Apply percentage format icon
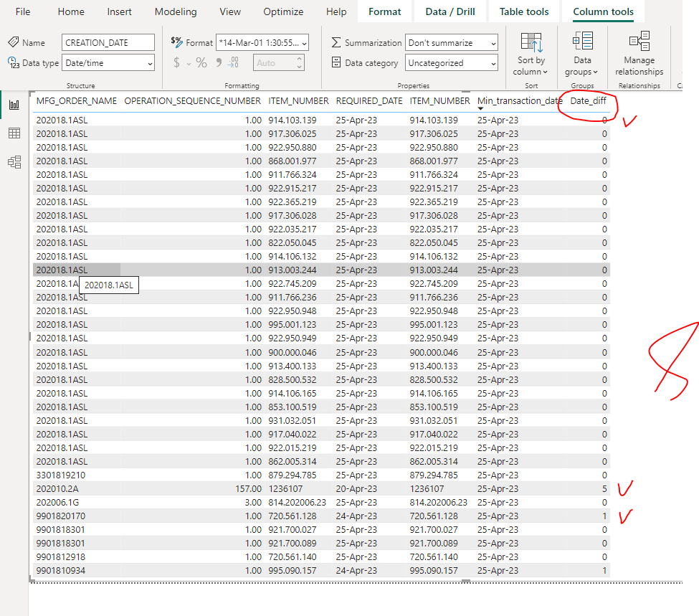699x616 pixels. pyautogui.click(x=201, y=63)
